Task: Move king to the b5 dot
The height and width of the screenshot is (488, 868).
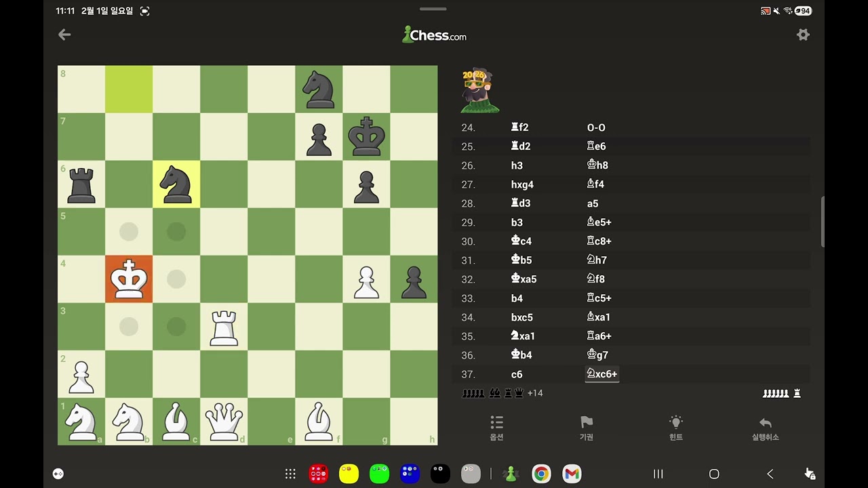Action: pyautogui.click(x=129, y=231)
